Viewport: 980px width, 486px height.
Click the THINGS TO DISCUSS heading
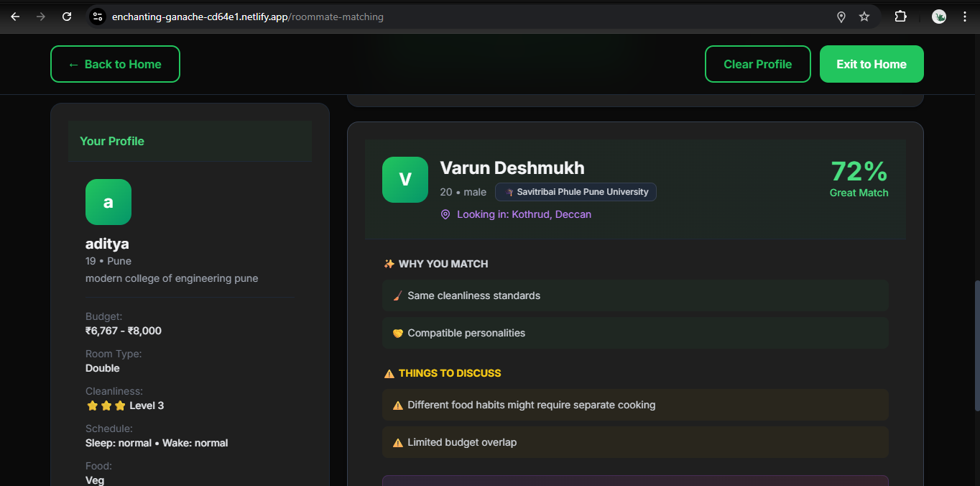tap(450, 373)
